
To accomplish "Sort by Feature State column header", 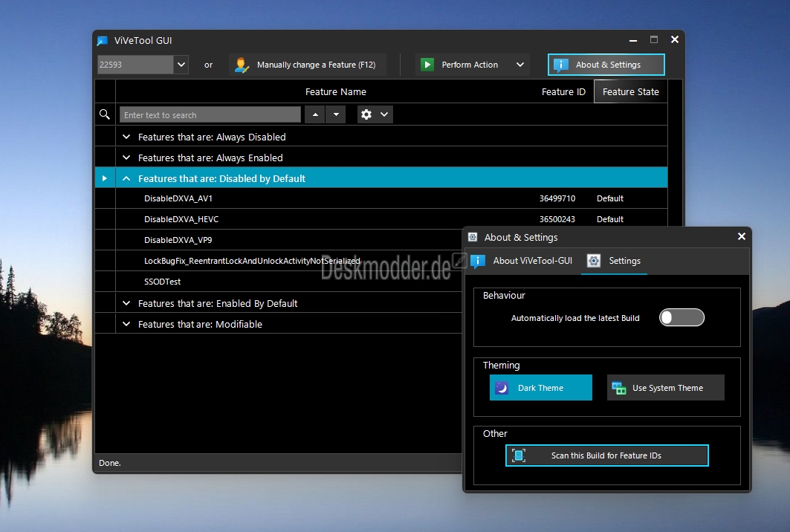I will click(631, 91).
